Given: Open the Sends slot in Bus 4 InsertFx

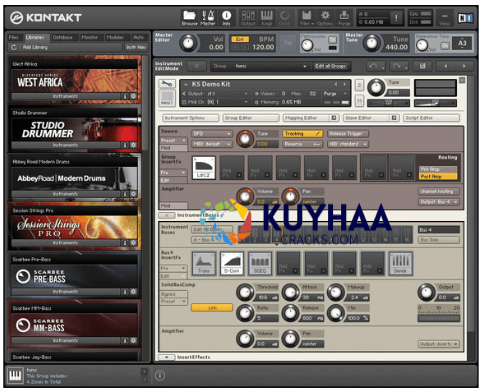Looking at the screenshot, I should [x=400, y=263].
